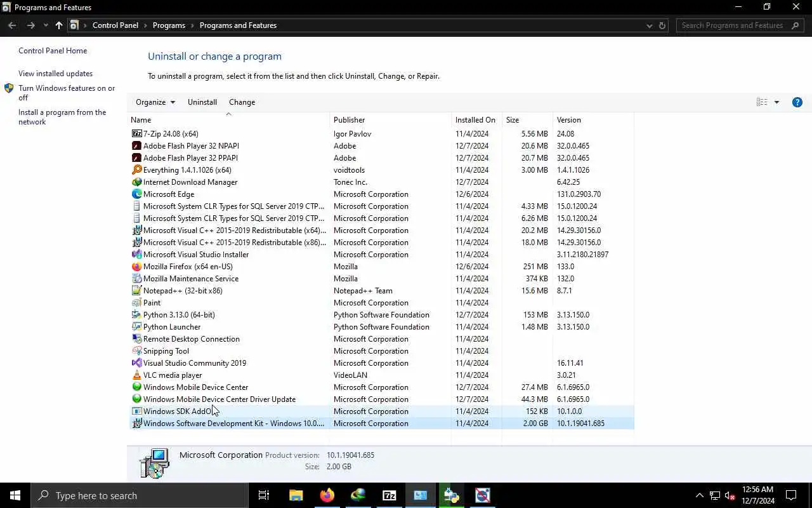Click the Python Launcher icon
The image size is (812, 508).
136,327
